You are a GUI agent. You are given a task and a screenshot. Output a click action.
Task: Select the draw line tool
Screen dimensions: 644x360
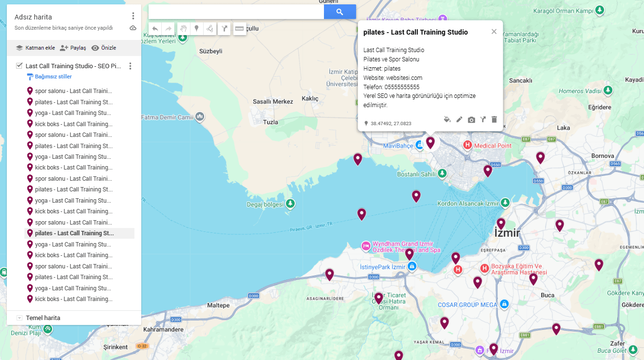click(x=210, y=29)
